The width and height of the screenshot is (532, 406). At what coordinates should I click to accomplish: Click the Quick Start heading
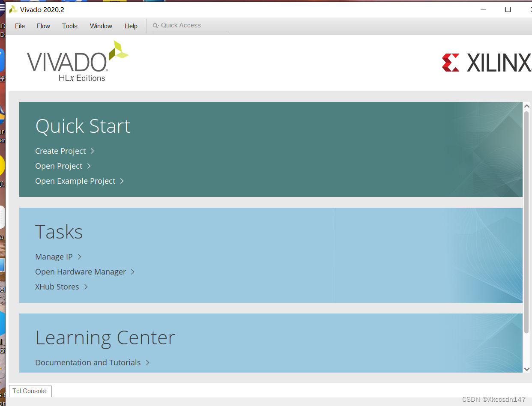(83, 126)
